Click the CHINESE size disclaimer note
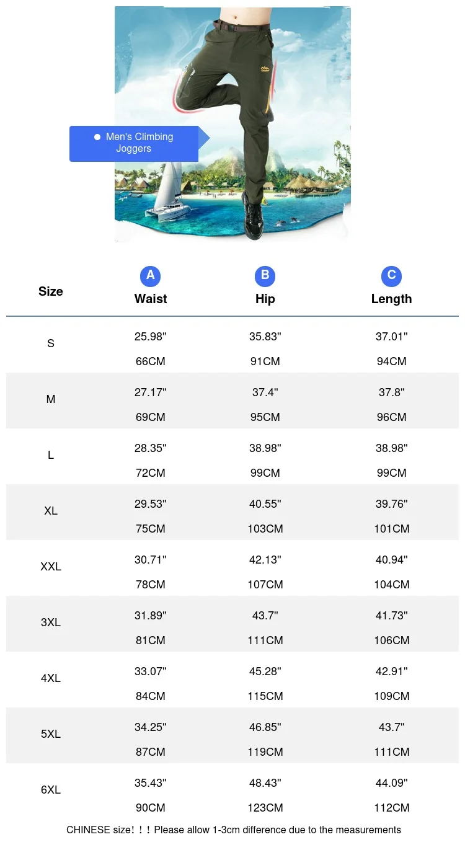Viewport: 465px width, 868px height. click(x=234, y=830)
